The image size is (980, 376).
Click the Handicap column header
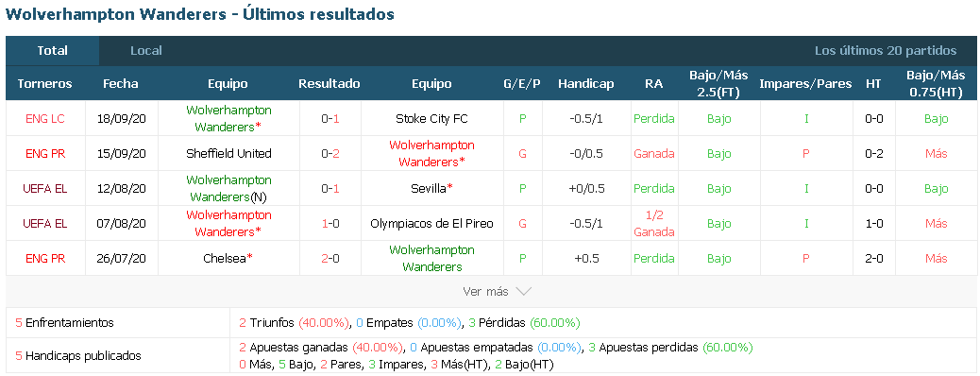point(586,84)
